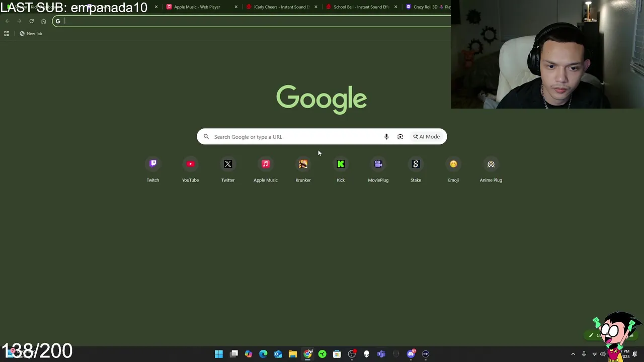Open the Windows Start menu
Screen dimensions: 644x362
(219, 354)
